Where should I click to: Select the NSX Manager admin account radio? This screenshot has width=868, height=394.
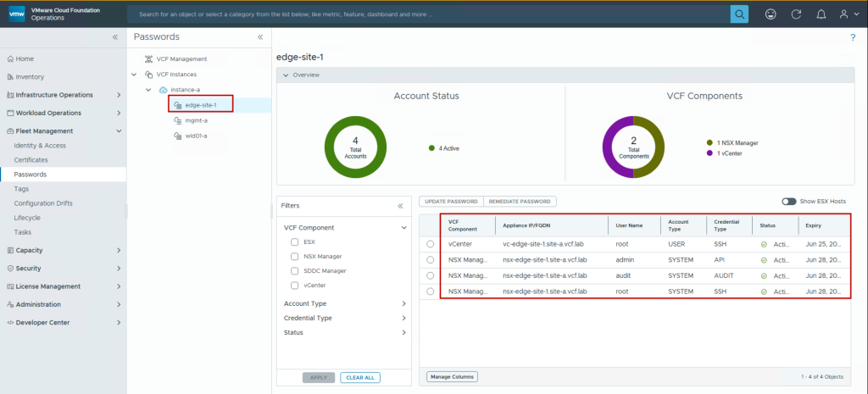click(x=430, y=259)
